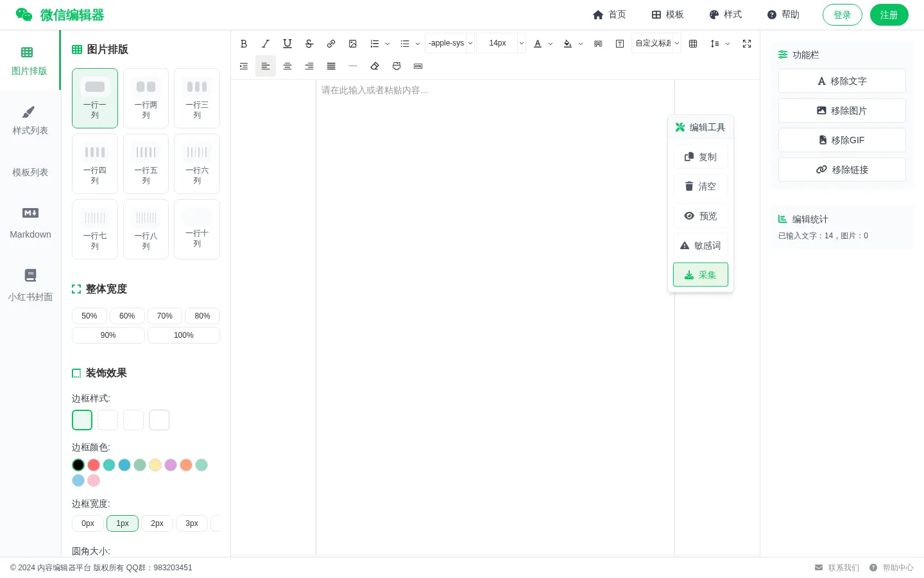Screen dimensions: 924x578
Task: Click the 注册 register button
Action: click(x=889, y=15)
